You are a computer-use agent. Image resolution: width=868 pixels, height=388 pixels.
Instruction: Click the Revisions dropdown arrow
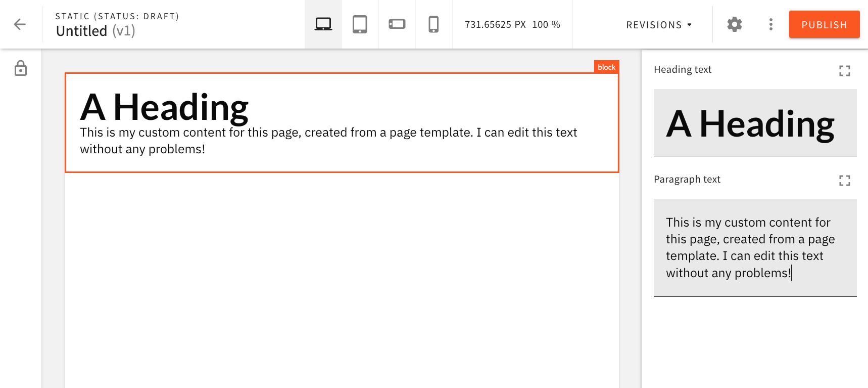(690, 25)
